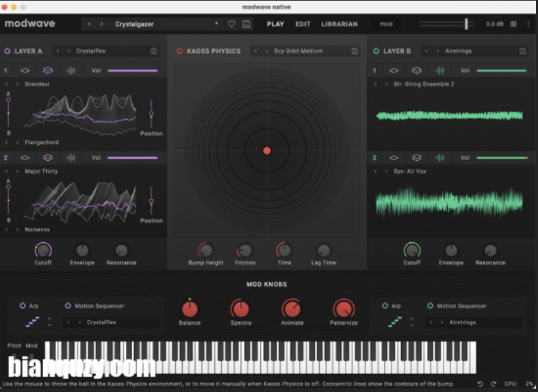Click Layer B arpeggiator pattern icon
This screenshot has width=538, height=392.
click(x=395, y=322)
